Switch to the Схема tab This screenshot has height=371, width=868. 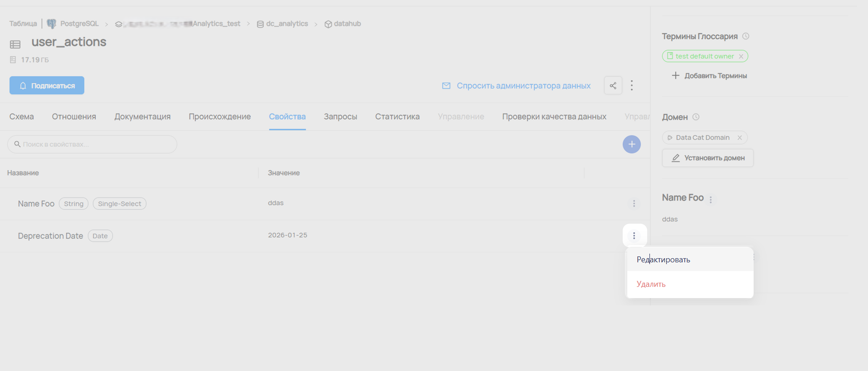(22, 116)
